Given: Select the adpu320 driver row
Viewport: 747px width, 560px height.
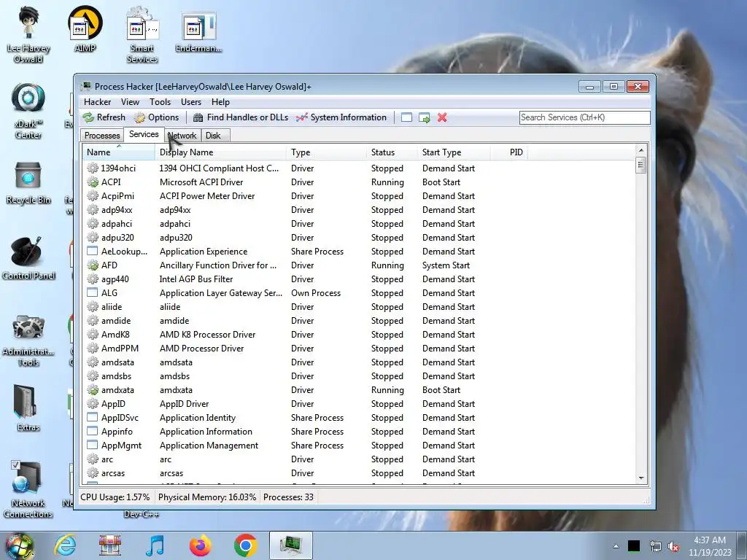Looking at the screenshot, I should point(360,237).
